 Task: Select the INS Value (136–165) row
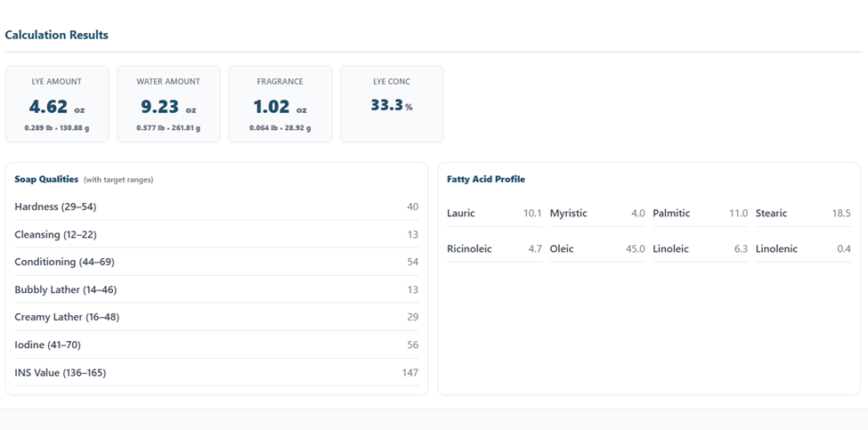click(216, 372)
